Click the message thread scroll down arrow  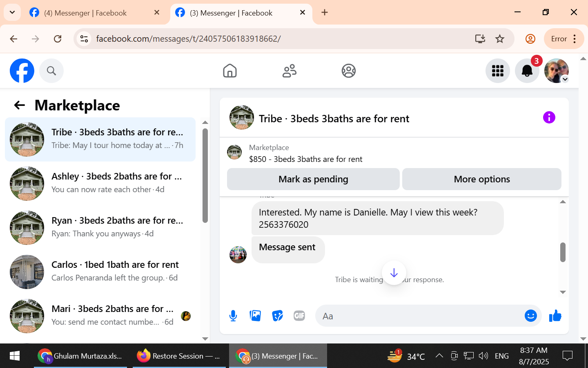pyautogui.click(x=563, y=292)
